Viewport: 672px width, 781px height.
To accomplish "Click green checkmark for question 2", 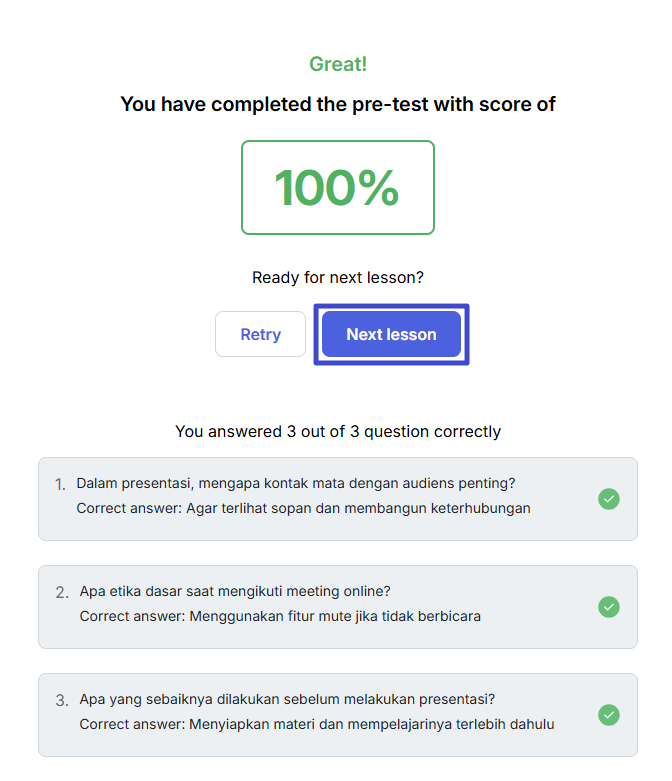I will click(x=608, y=607).
